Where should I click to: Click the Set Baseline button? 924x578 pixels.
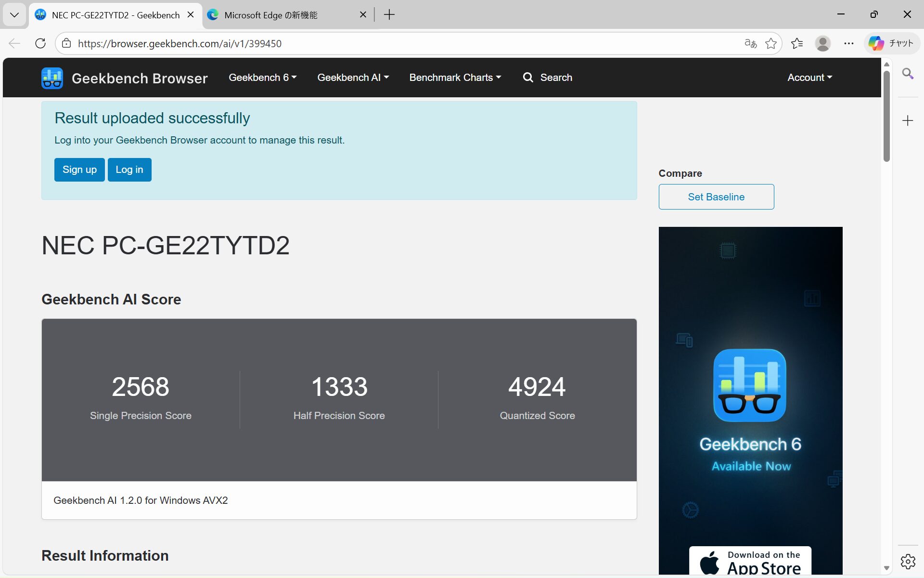[x=716, y=197]
